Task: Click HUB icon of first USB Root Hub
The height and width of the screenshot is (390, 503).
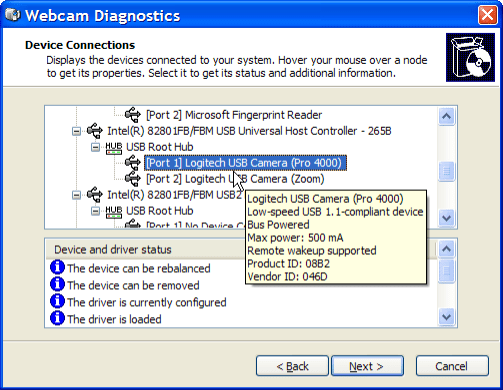Action: 114,148
